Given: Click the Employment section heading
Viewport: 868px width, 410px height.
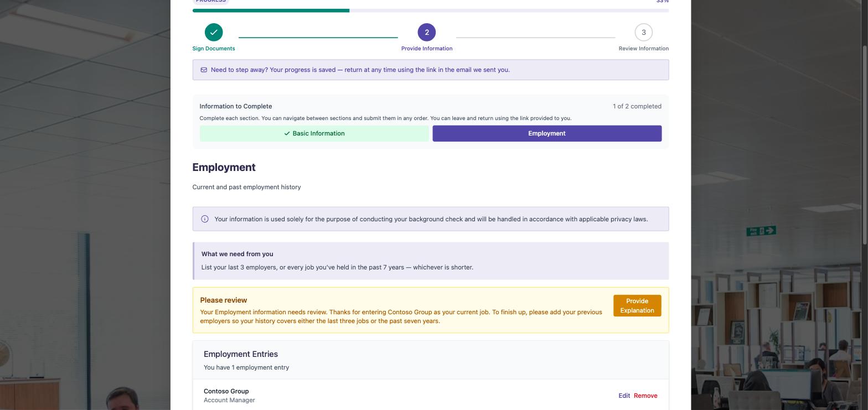Looking at the screenshot, I should tap(224, 167).
